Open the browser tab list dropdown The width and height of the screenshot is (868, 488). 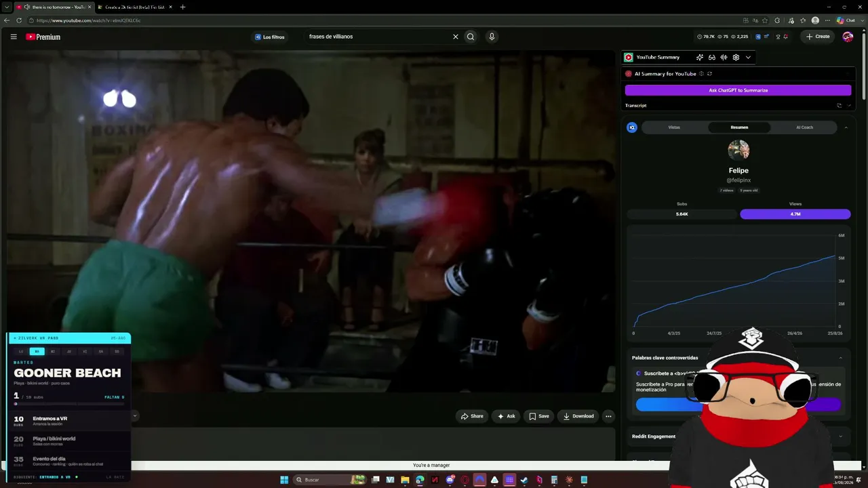[5, 7]
